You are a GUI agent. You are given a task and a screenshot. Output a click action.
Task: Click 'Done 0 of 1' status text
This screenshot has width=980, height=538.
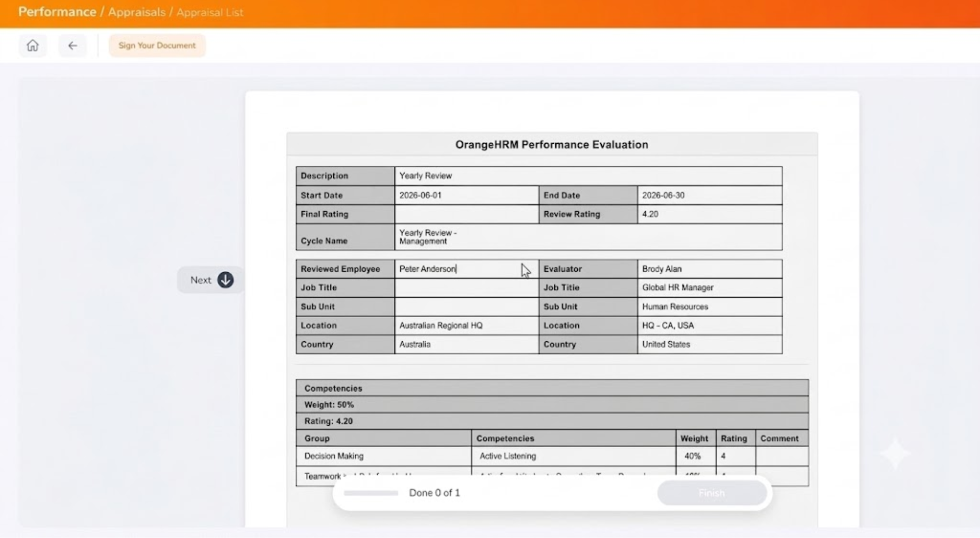click(434, 493)
